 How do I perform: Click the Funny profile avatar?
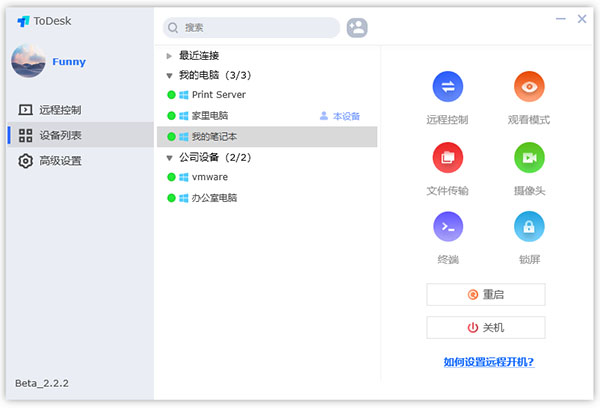pos(28,61)
